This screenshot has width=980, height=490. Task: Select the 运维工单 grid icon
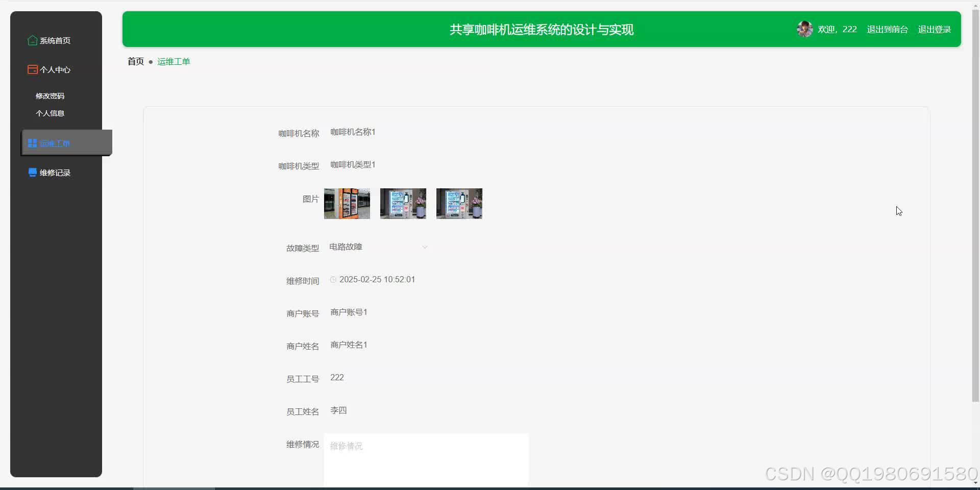pos(33,143)
